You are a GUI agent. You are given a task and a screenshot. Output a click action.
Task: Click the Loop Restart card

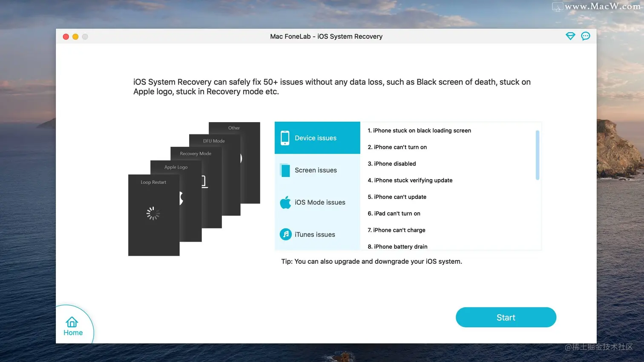click(x=154, y=215)
